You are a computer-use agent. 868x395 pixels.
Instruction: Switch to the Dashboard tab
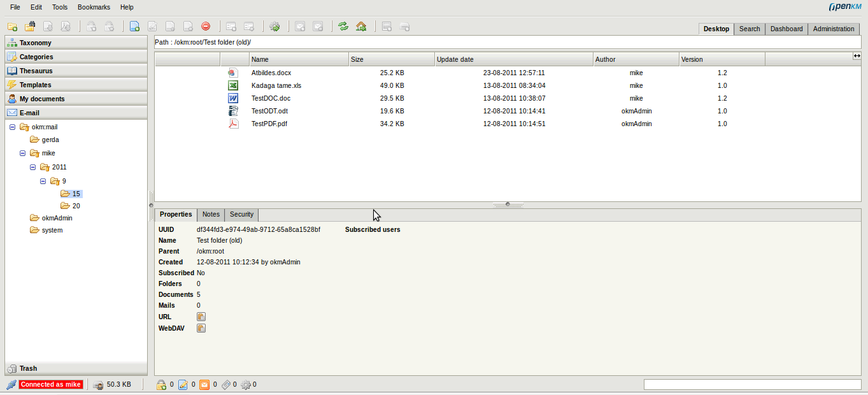click(x=786, y=29)
